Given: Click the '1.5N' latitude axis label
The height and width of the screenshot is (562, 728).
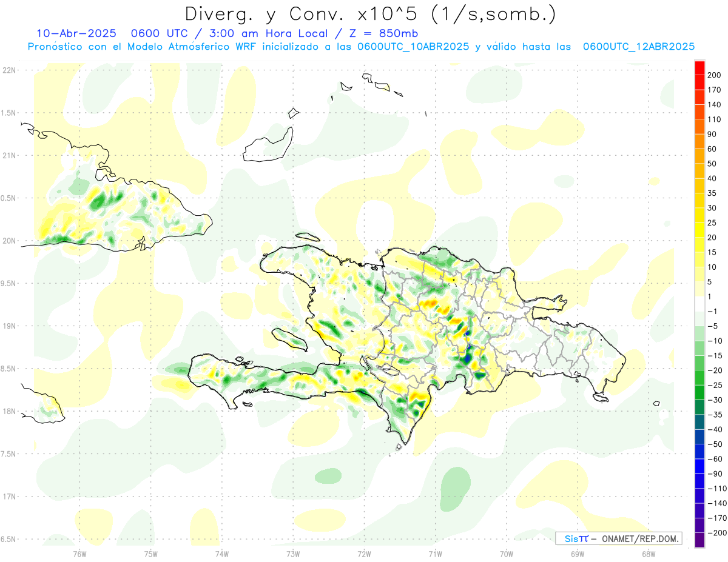Looking at the screenshot, I should pyautogui.click(x=8, y=113).
